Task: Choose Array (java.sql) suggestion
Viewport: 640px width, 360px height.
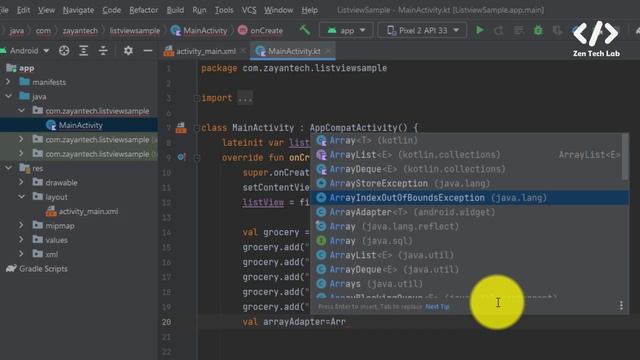Action: click(469, 241)
